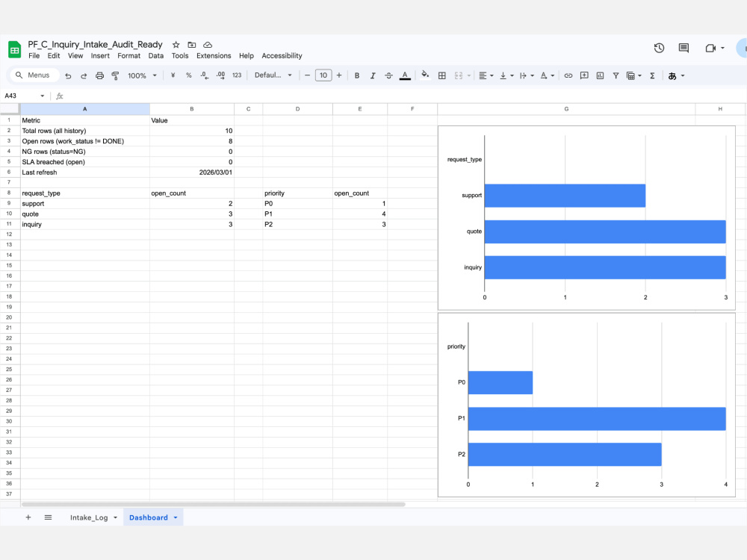This screenshot has height=560, width=747.
Task: Open the Dashboard tab menu arrow
Action: click(x=176, y=517)
